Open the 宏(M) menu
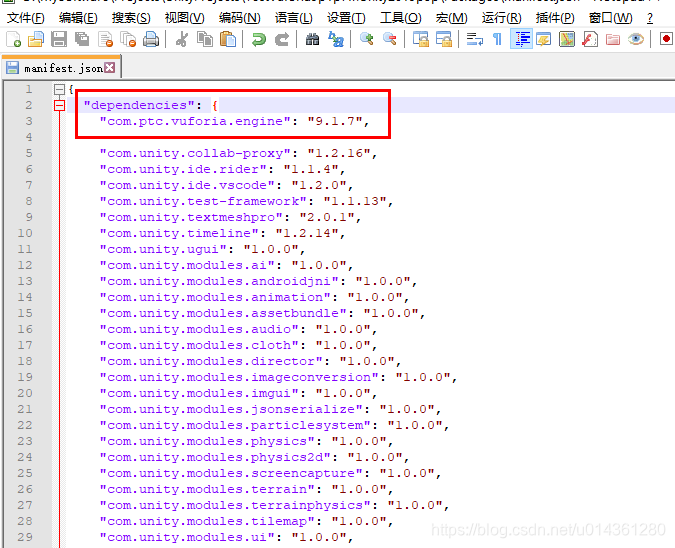Screen dimensions: 675x548 coord(451,18)
